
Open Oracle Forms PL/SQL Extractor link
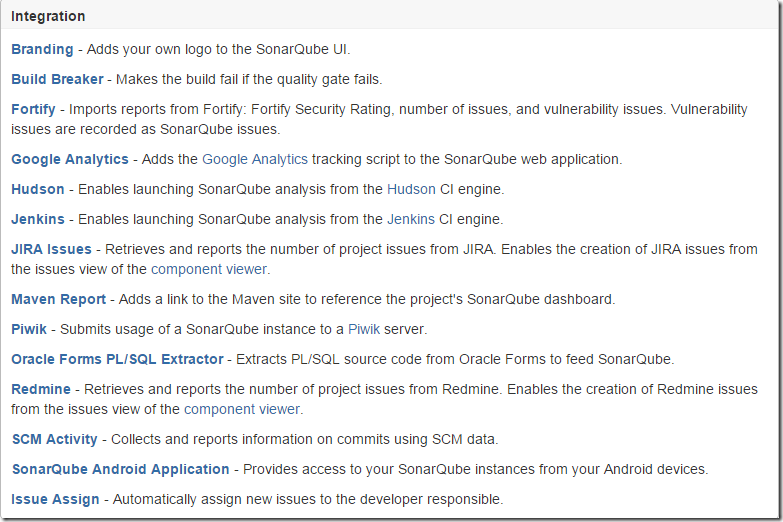(117, 359)
